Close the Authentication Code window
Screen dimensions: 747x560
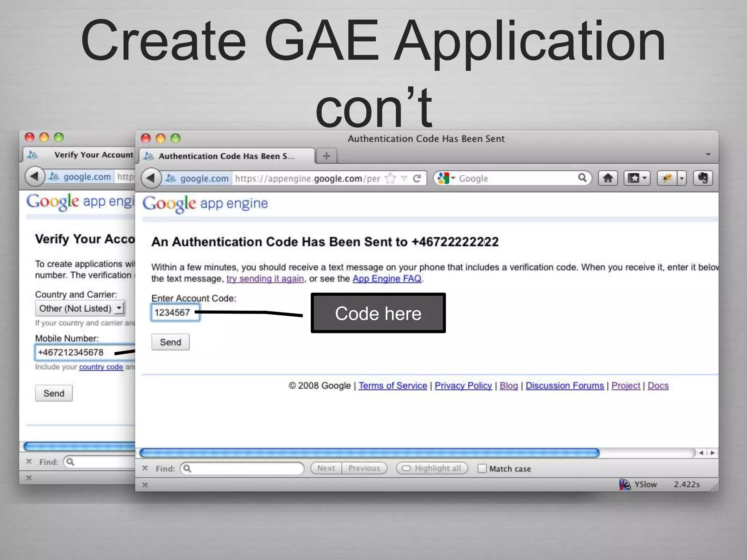146,138
